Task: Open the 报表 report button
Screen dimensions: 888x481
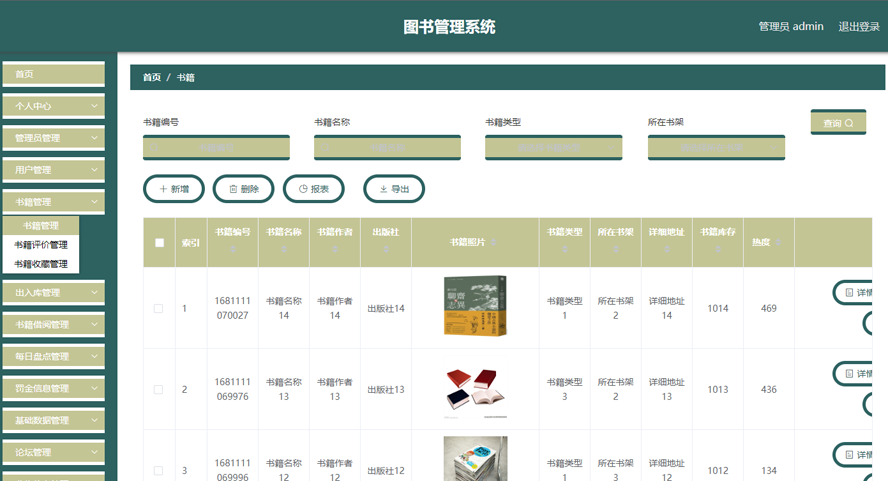Action: click(x=314, y=189)
